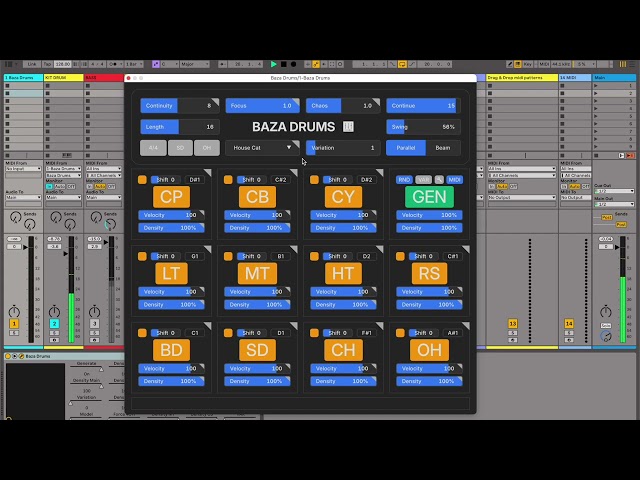Toggle the OH pad enable square
The width and height of the screenshot is (640, 480).
[x=400, y=333]
